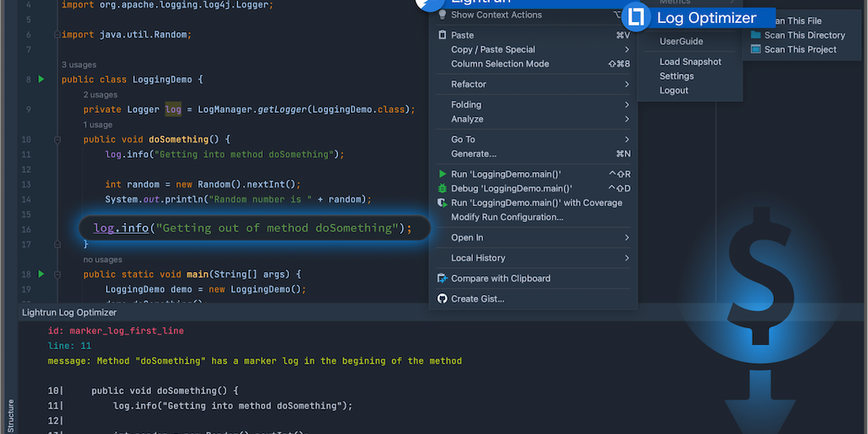The image size is (868, 434).
Task: Click Logout in the Lightrun submenu
Action: (x=674, y=91)
